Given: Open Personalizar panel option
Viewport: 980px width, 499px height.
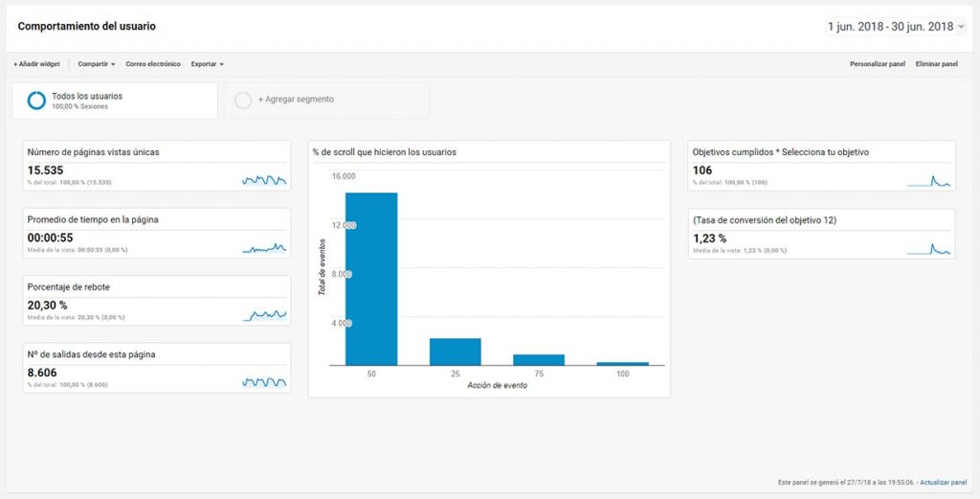Looking at the screenshot, I should (878, 64).
